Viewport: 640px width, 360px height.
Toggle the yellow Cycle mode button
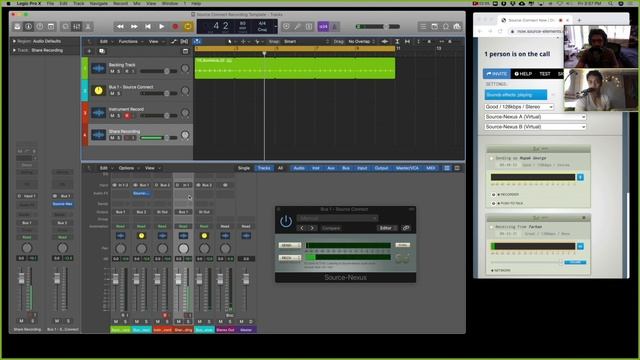click(188, 27)
